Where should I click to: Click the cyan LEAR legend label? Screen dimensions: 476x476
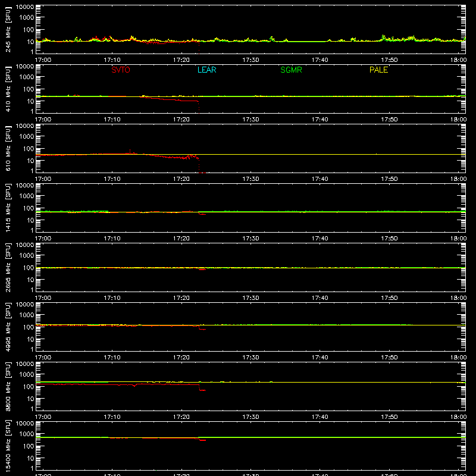(206, 70)
